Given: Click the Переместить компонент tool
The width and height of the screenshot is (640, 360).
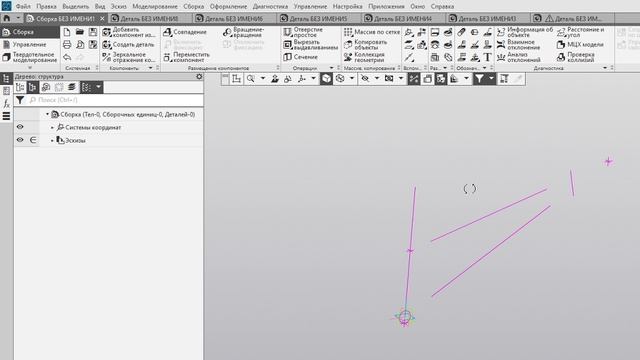Looking at the screenshot, I should pos(187,57).
